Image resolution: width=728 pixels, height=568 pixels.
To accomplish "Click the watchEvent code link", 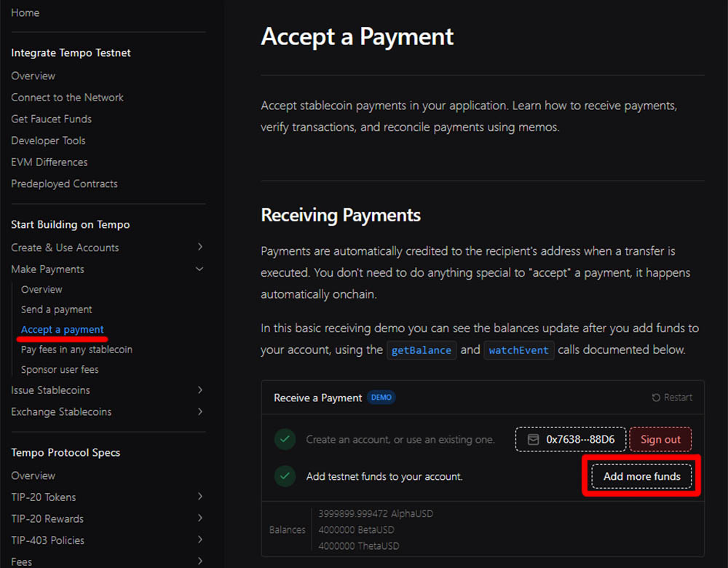I will point(519,350).
